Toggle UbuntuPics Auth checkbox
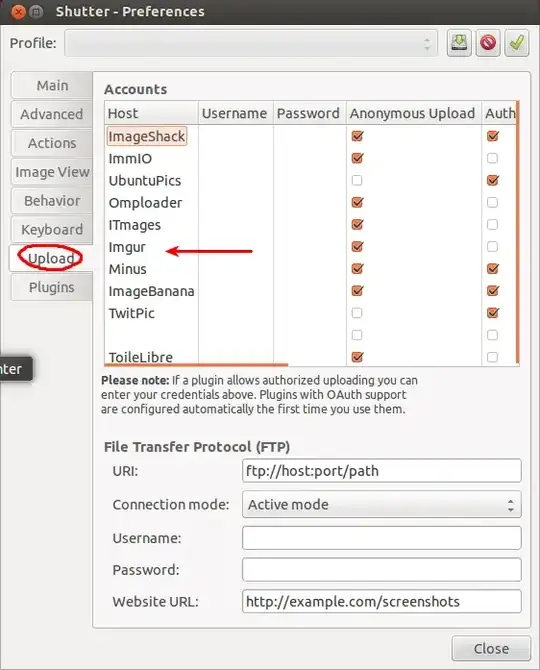The image size is (540, 670). [493, 180]
